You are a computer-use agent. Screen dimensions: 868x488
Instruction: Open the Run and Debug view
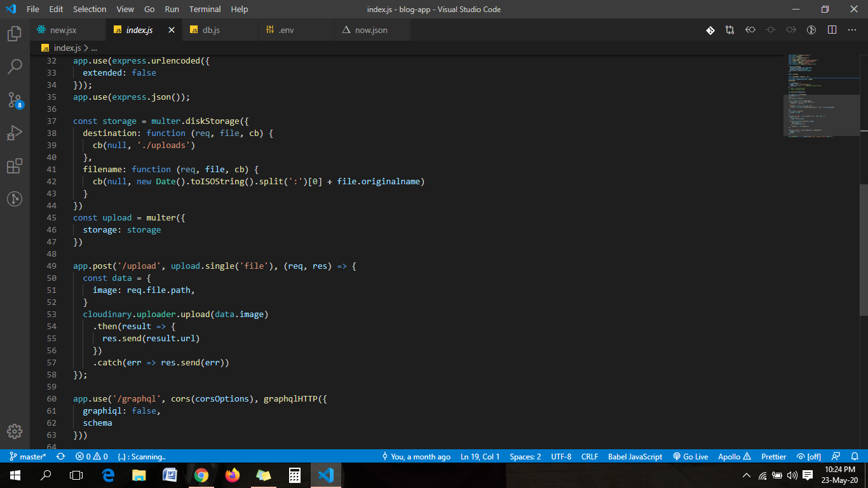click(15, 133)
